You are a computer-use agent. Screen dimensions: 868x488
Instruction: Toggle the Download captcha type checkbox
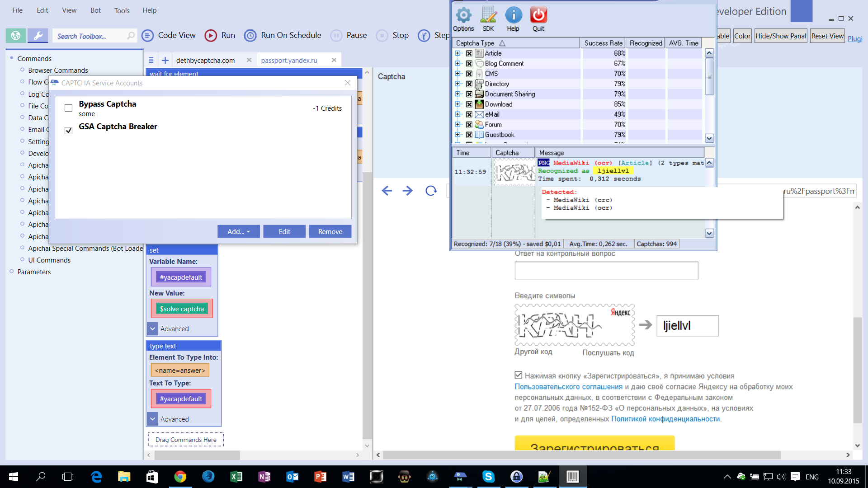(x=469, y=104)
